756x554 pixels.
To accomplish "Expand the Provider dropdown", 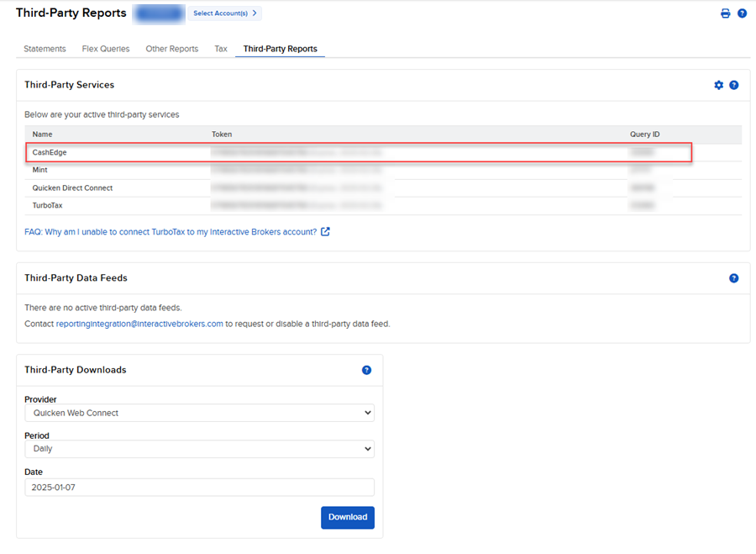I will pos(199,413).
